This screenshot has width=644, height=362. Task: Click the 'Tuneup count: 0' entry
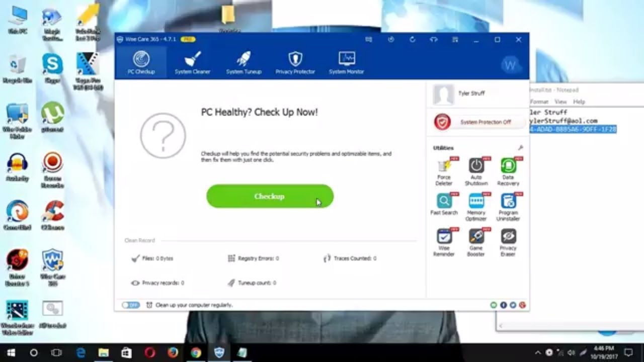tap(252, 283)
